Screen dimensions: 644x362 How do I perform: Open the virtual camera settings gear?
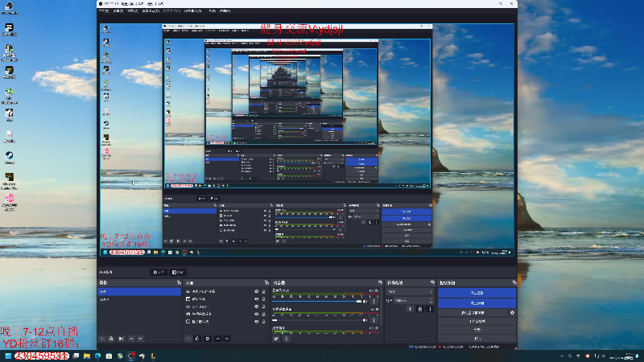click(512, 313)
